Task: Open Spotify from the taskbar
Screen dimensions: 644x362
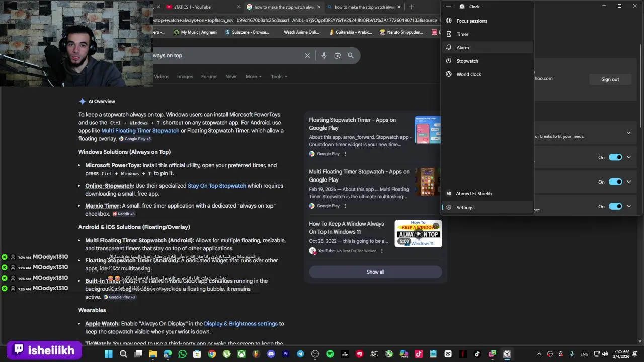Action: tap(330, 354)
